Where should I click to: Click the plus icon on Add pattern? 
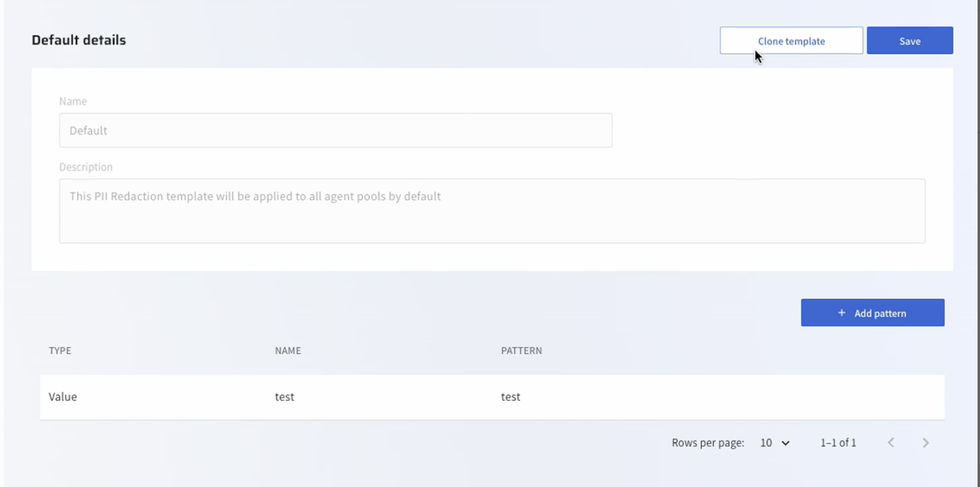pyautogui.click(x=841, y=313)
